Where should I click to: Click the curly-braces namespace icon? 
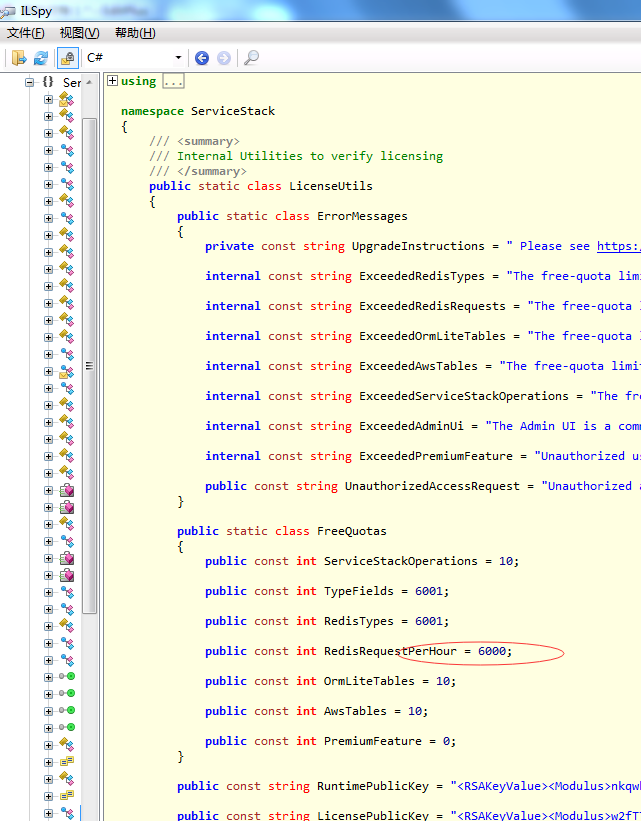coord(48,82)
